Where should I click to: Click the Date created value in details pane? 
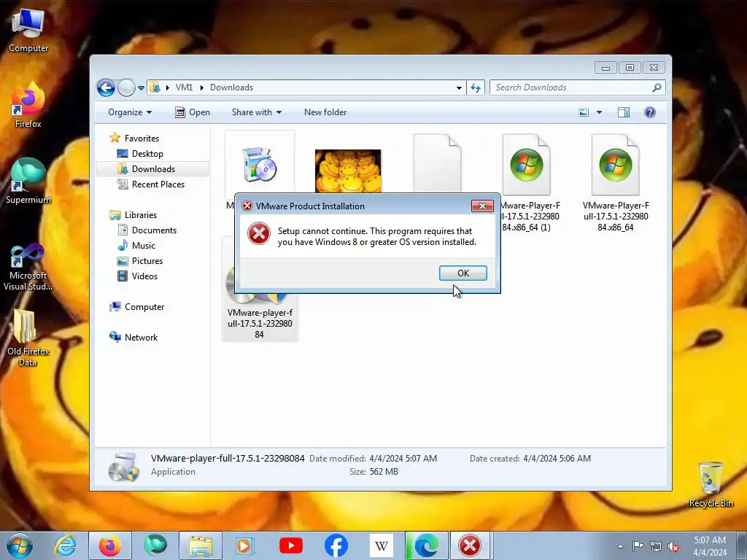tap(557, 459)
